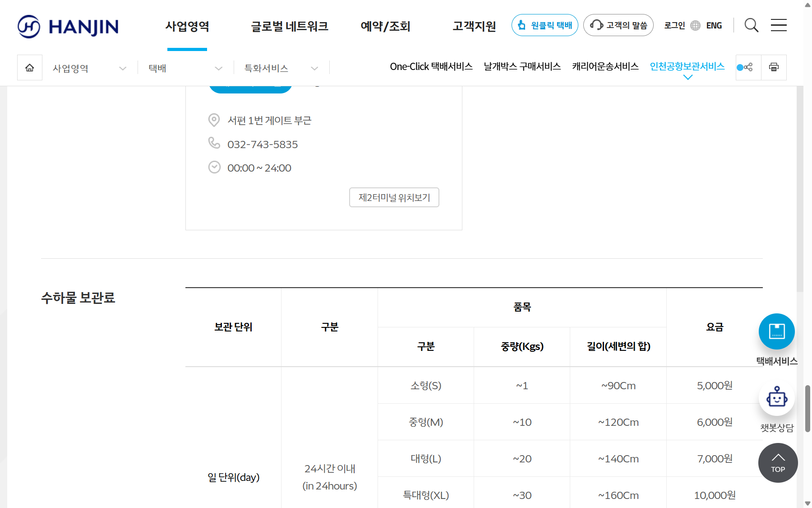Click the page vertical scrollbar thumb
Viewport: 812px width, 508px height.
pos(807,409)
